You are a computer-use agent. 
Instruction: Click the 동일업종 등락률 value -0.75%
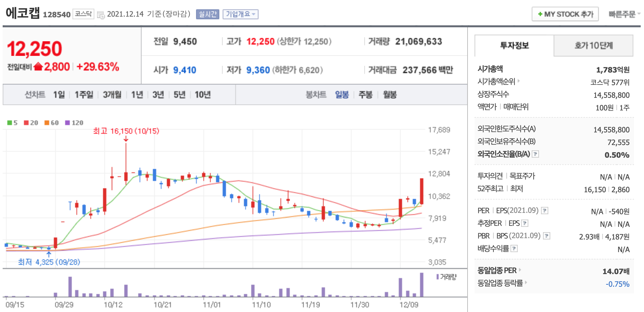(618, 284)
